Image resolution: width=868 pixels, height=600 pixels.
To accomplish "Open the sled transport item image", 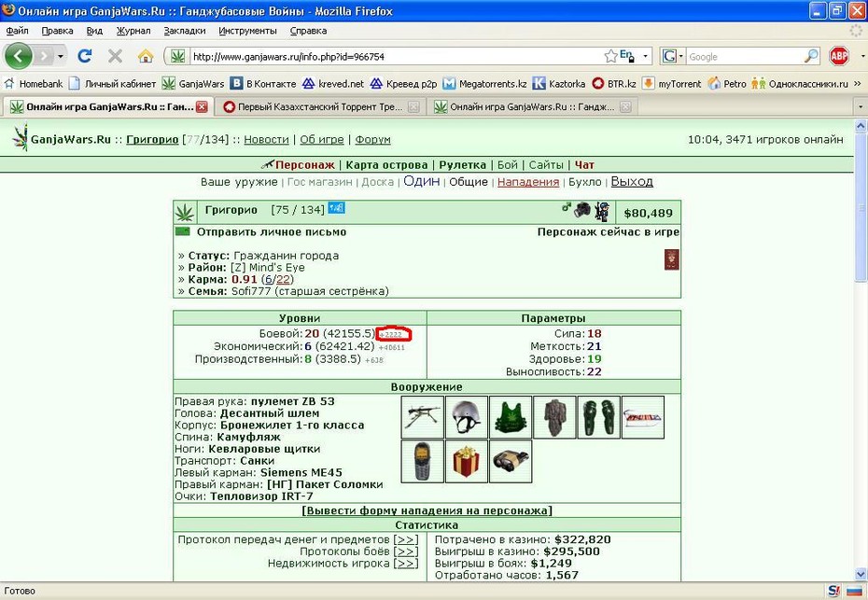I will [643, 417].
